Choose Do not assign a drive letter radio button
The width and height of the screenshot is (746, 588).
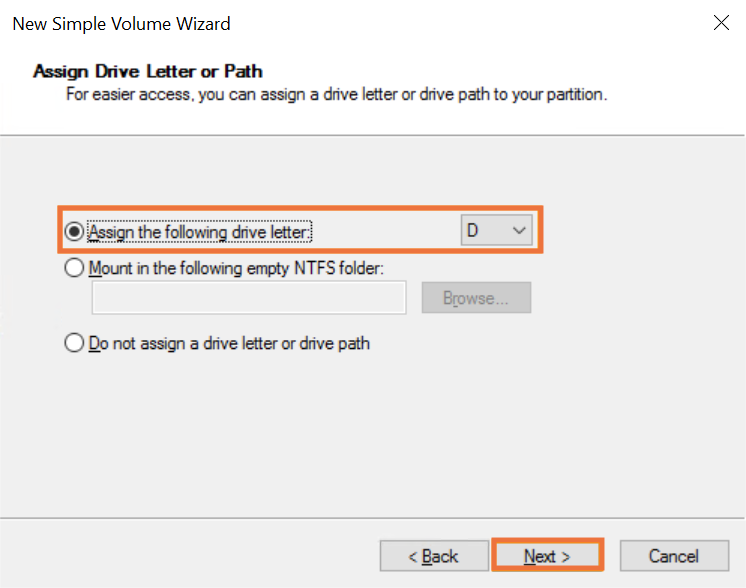[74, 343]
